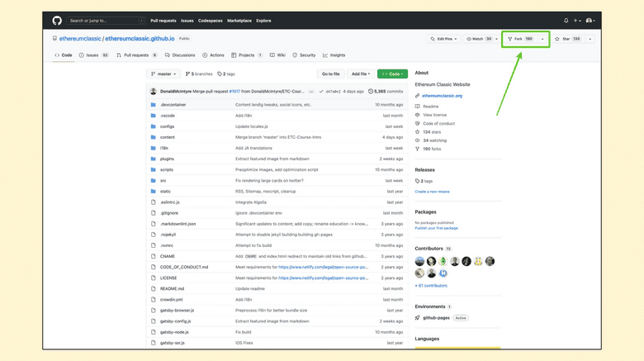The height and width of the screenshot is (361, 644).
Task: Switch to the Issues tab
Action: (x=93, y=55)
